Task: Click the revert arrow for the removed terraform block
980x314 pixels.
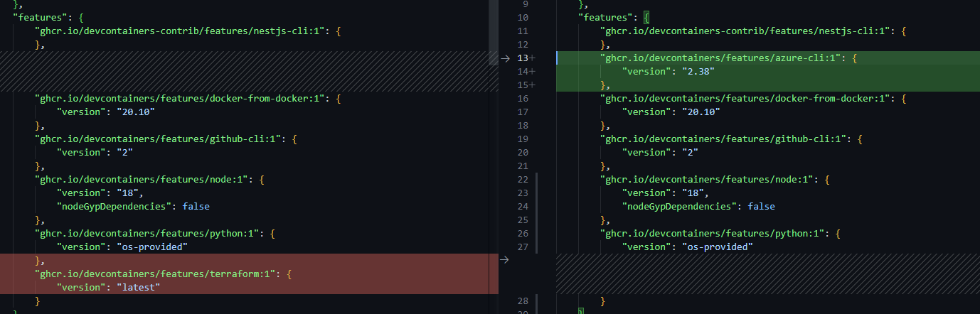Action: point(505,260)
